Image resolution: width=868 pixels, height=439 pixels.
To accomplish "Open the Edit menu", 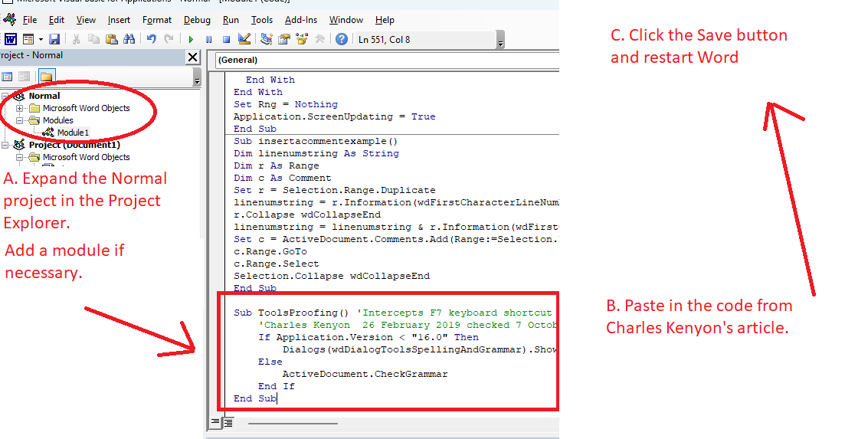I will point(57,20).
